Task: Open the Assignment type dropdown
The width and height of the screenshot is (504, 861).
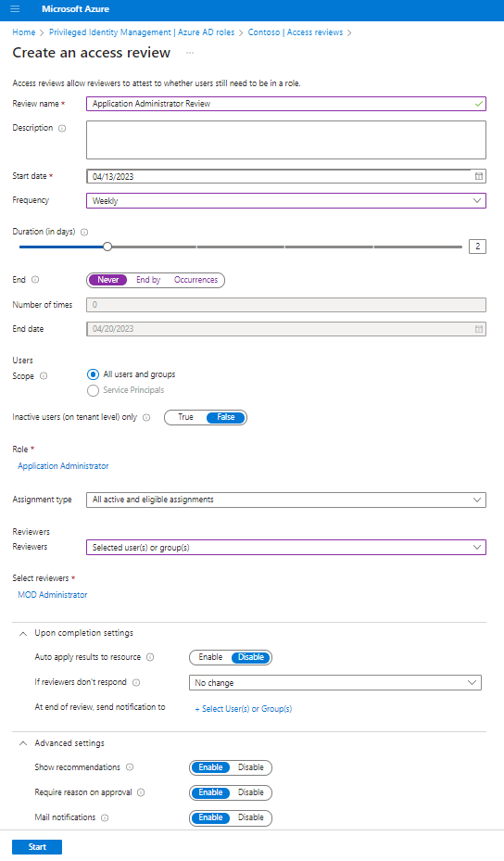Action: tap(286, 500)
